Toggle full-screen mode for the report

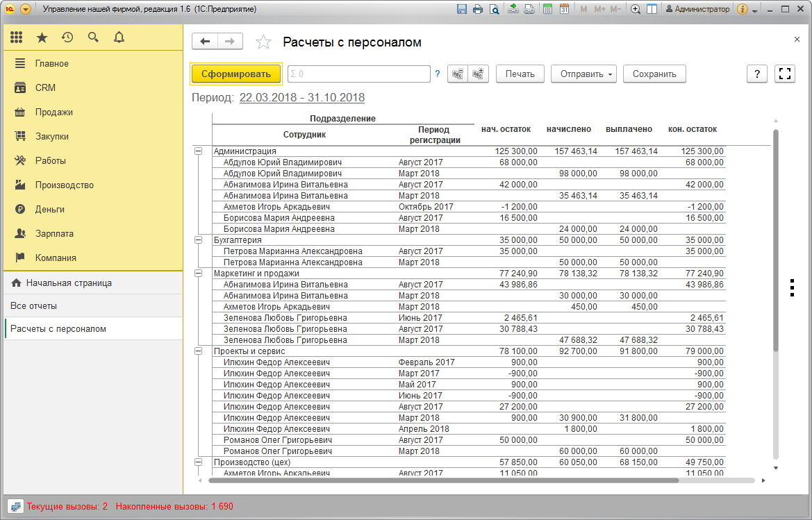pos(785,74)
